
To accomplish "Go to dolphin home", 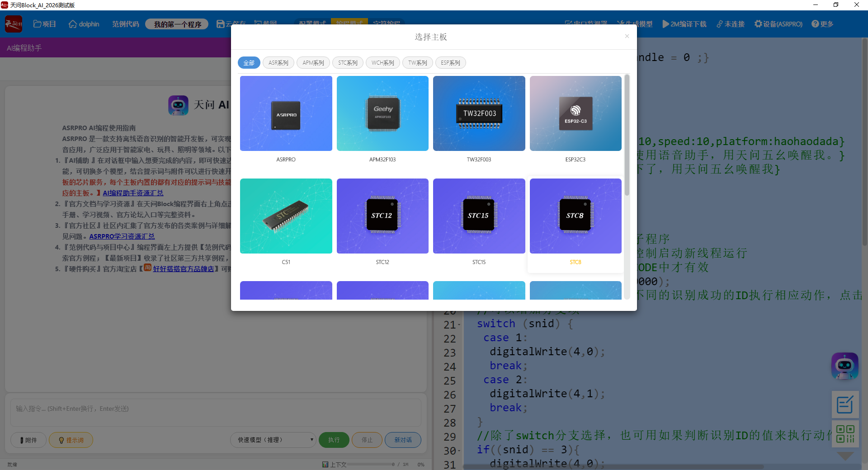I will 84,24.
